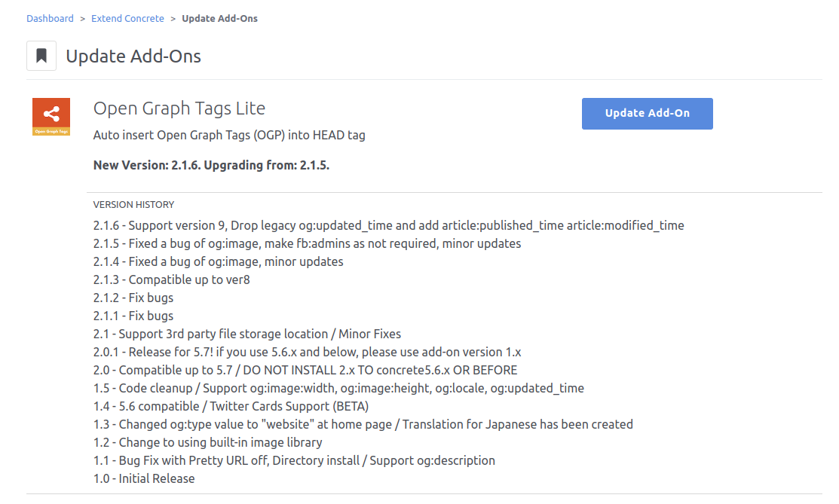Open the Dashboard breadcrumb link
This screenshot has height=504, width=839.
tap(51, 18)
